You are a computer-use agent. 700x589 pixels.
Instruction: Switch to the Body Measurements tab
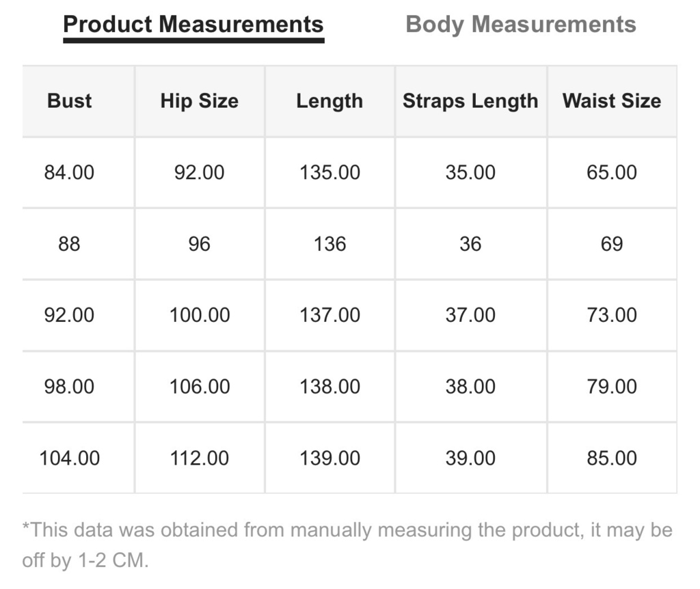tap(520, 25)
